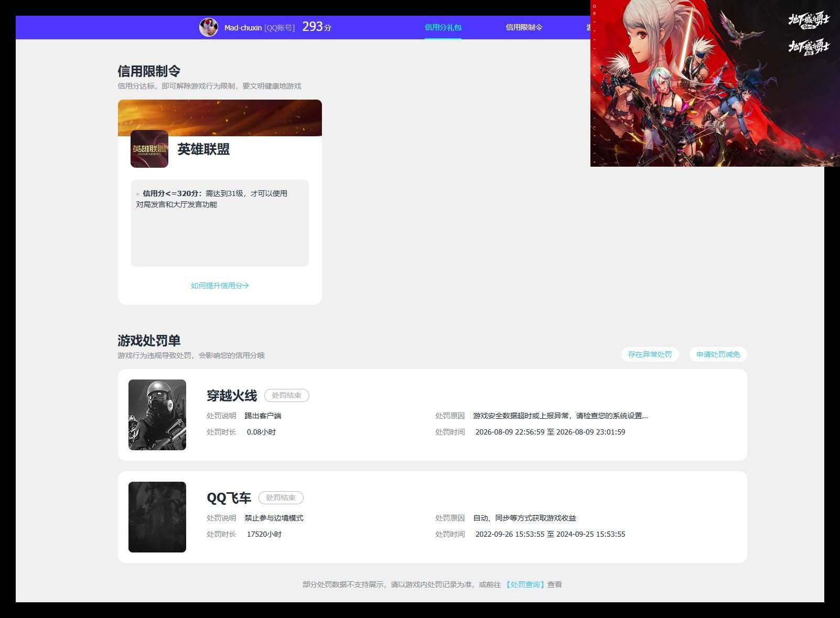Click the 自动、同步等方式获取游戏收益 reason
Viewport: 840px width, 618px height.
point(524,518)
